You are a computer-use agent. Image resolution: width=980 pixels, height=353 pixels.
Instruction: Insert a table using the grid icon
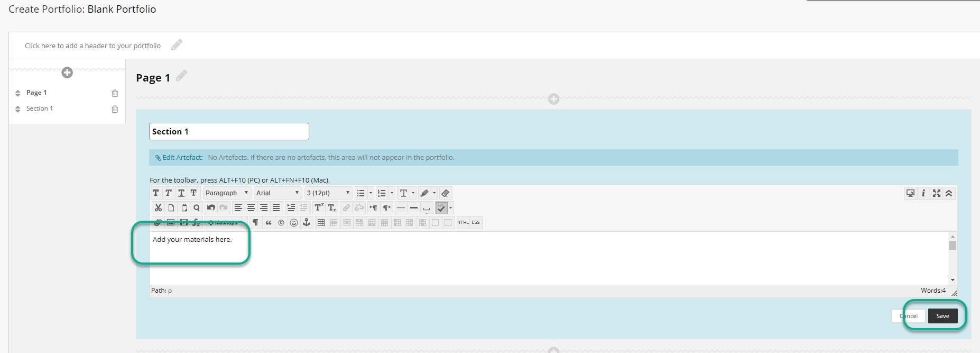(321, 223)
